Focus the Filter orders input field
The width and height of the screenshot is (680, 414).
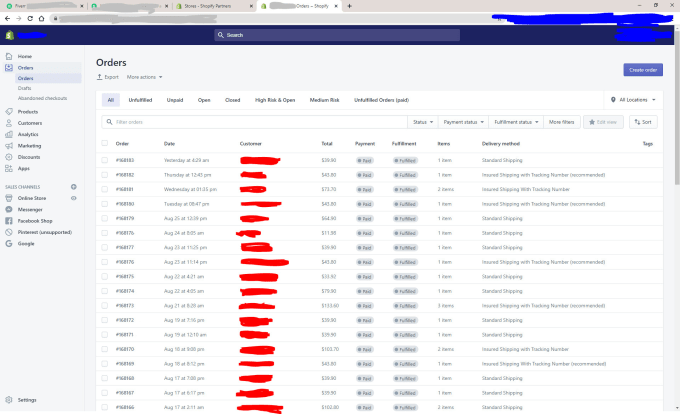[255, 122]
